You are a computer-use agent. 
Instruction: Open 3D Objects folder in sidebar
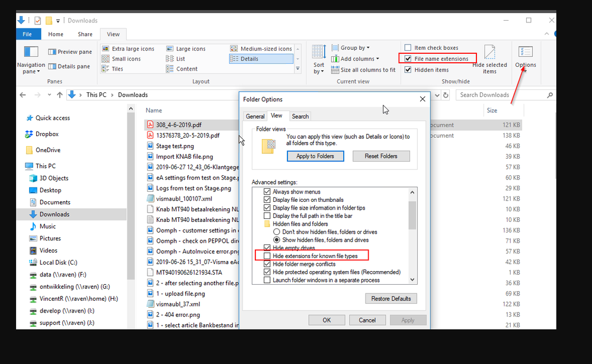point(49,178)
